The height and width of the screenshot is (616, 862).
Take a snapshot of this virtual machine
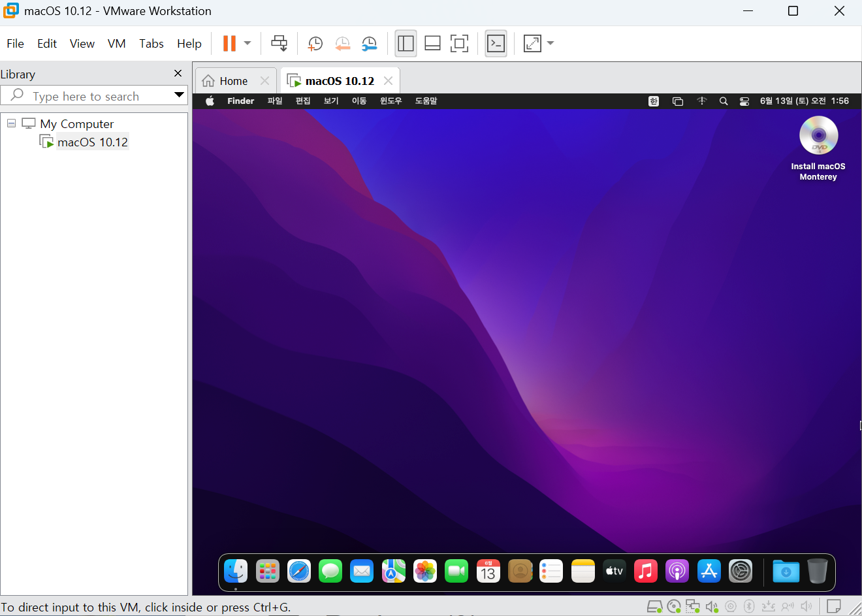[315, 44]
